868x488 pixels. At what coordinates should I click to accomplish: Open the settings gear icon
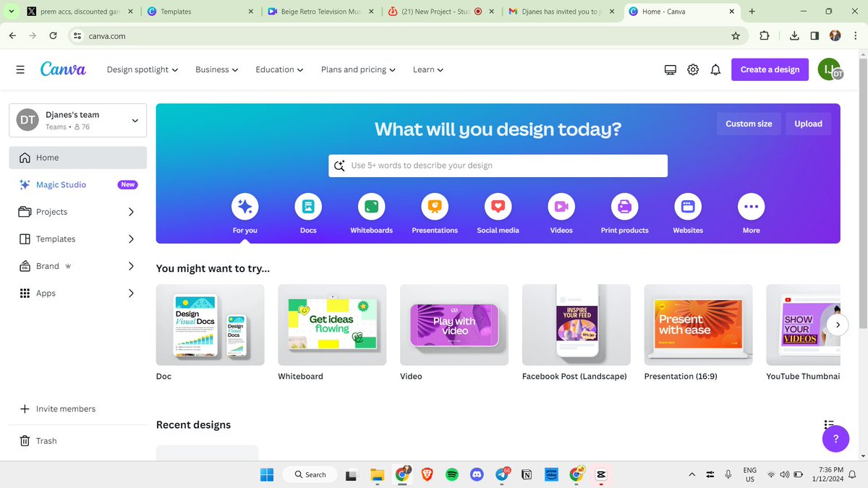pyautogui.click(x=693, y=69)
